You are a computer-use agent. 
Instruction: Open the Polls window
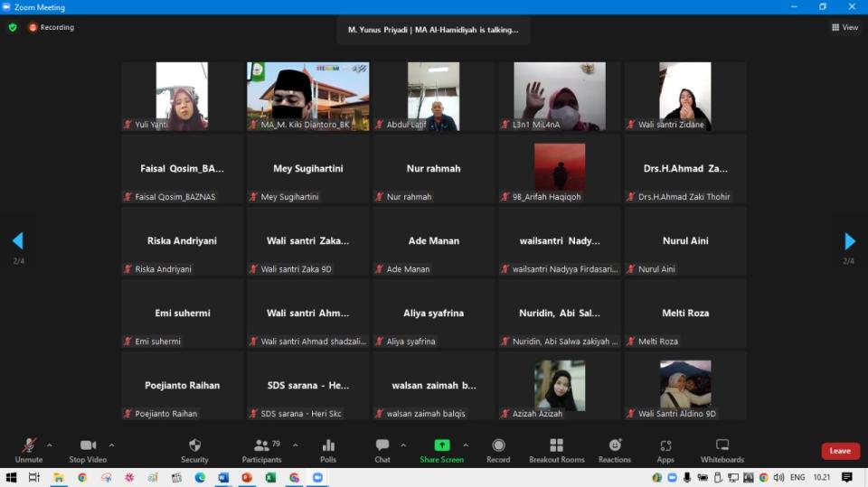[x=328, y=450]
